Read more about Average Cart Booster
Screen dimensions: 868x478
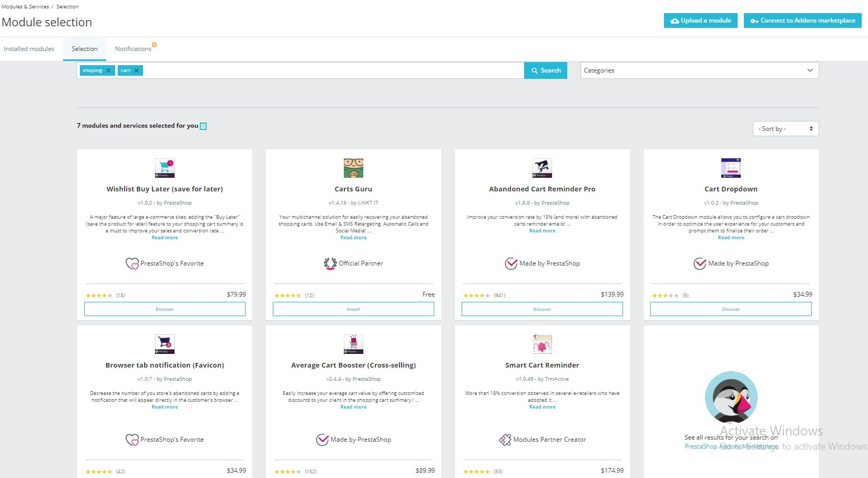click(x=353, y=407)
